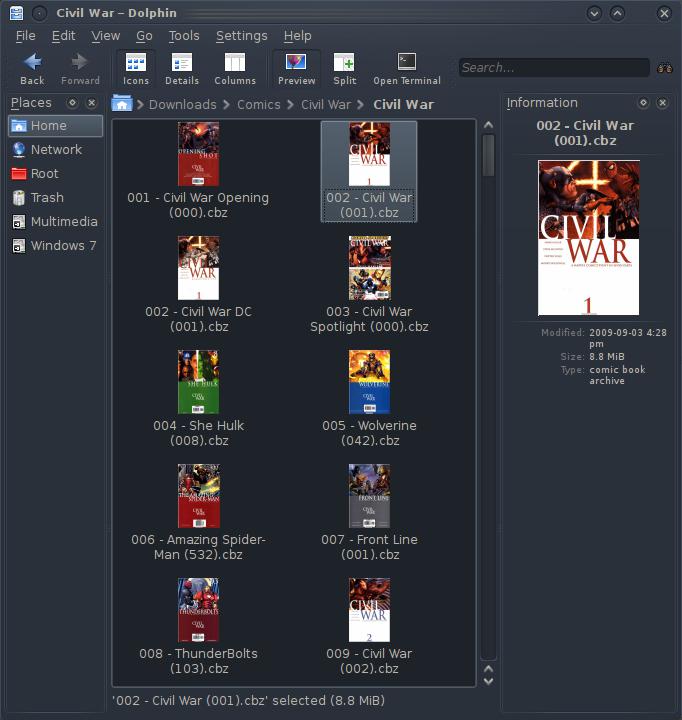Open Multimedia in Places panel
This screenshot has width=682, height=720.
(56, 222)
